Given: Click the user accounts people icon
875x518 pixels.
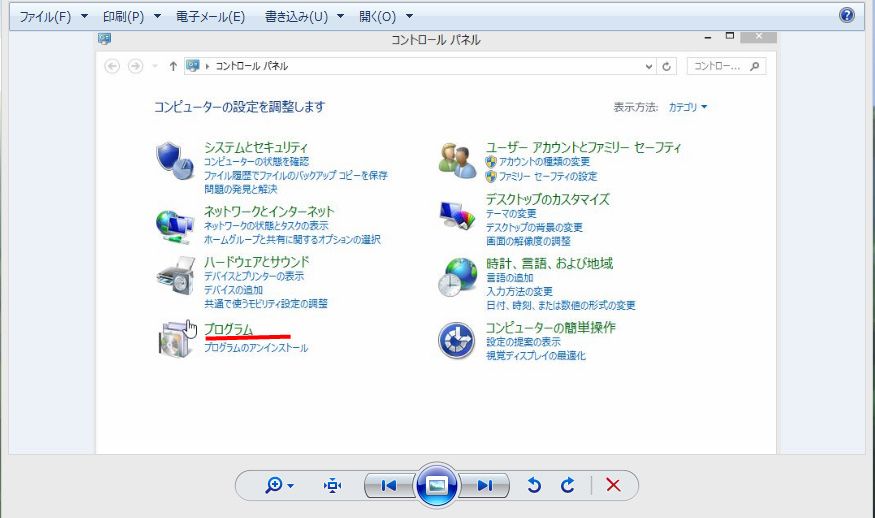Looking at the screenshot, I should point(457,160).
